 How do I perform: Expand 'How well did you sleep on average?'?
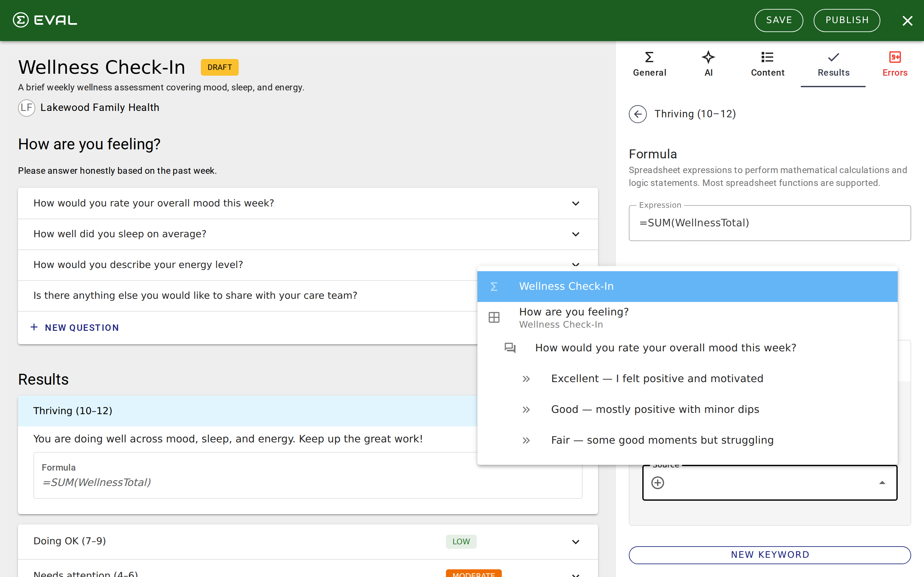click(575, 234)
